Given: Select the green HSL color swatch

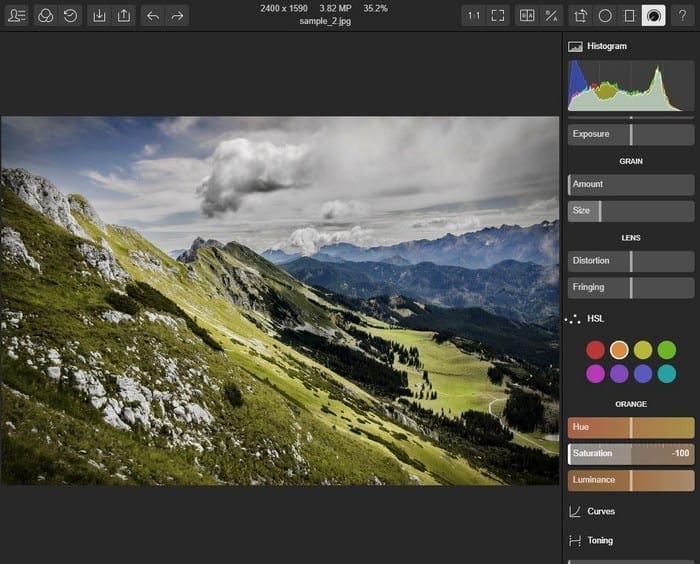Looking at the screenshot, I should pos(667,350).
